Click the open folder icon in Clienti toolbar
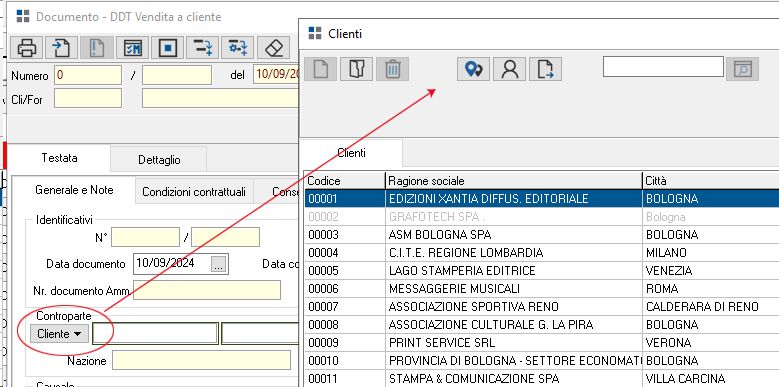 tap(356, 69)
